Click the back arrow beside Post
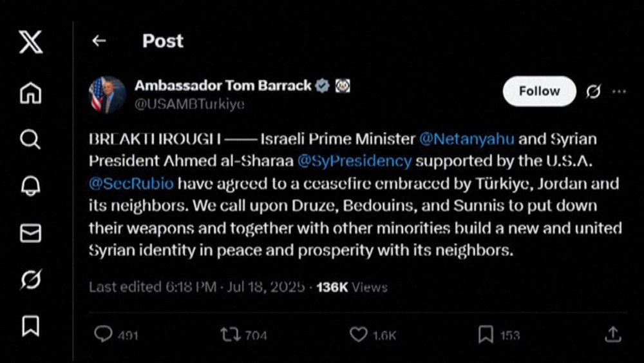The width and height of the screenshot is (644, 363). [99, 41]
